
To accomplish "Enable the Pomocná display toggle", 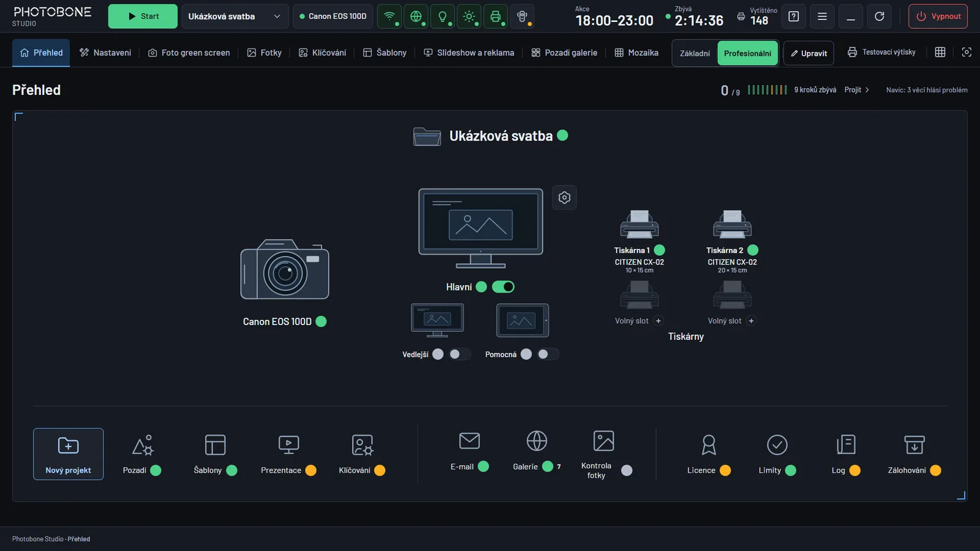I will point(548,354).
